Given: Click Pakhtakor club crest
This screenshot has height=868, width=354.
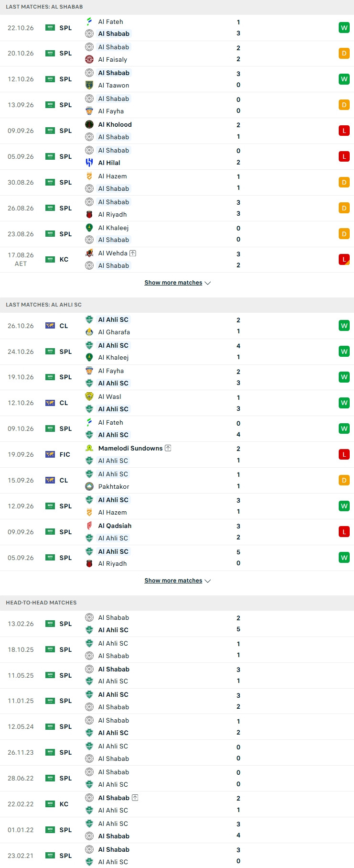Looking at the screenshot, I should 89,486.
